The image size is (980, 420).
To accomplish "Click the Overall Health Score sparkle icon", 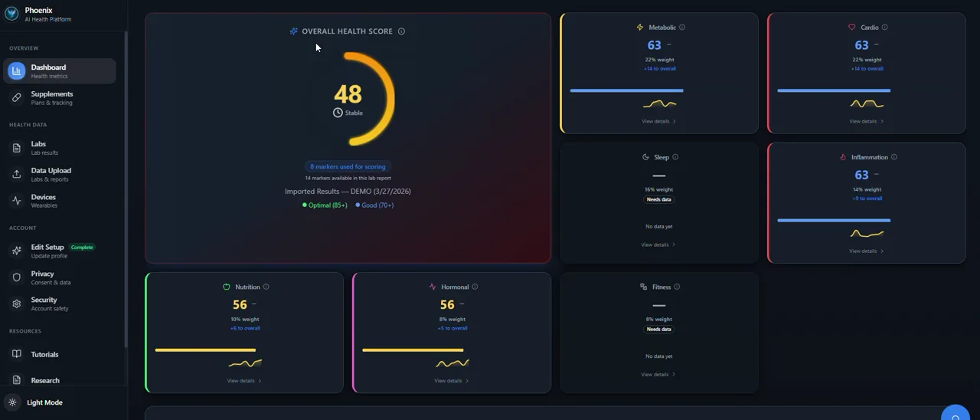I will (x=293, y=31).
